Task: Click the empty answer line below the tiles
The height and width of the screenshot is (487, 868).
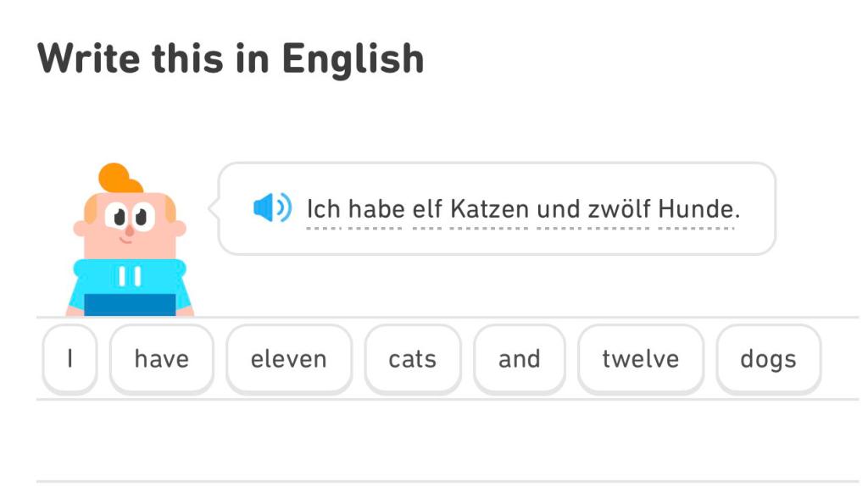Action: pyautogui.click(x=447, y=440)
